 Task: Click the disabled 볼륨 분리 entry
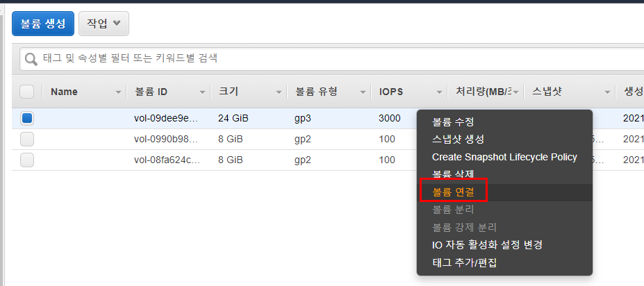point(504,210)
